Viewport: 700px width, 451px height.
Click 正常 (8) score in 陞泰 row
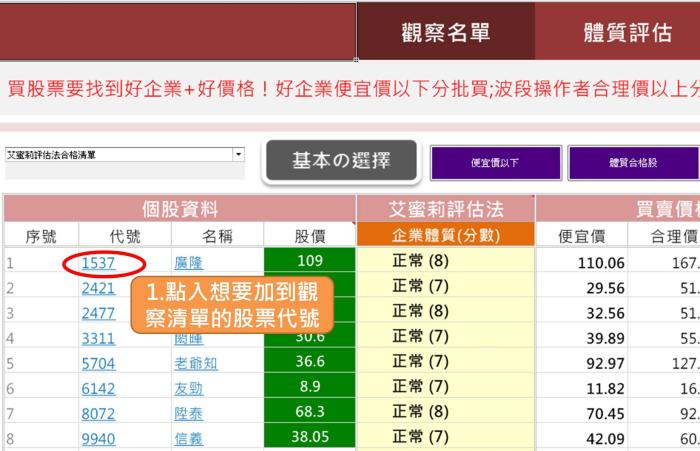(x=421, y=411)
